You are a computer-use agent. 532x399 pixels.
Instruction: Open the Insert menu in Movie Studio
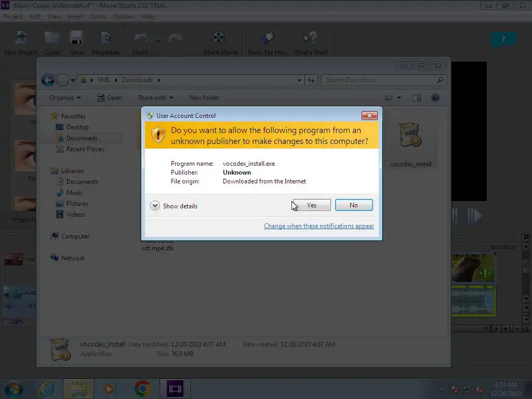point(75,17)
